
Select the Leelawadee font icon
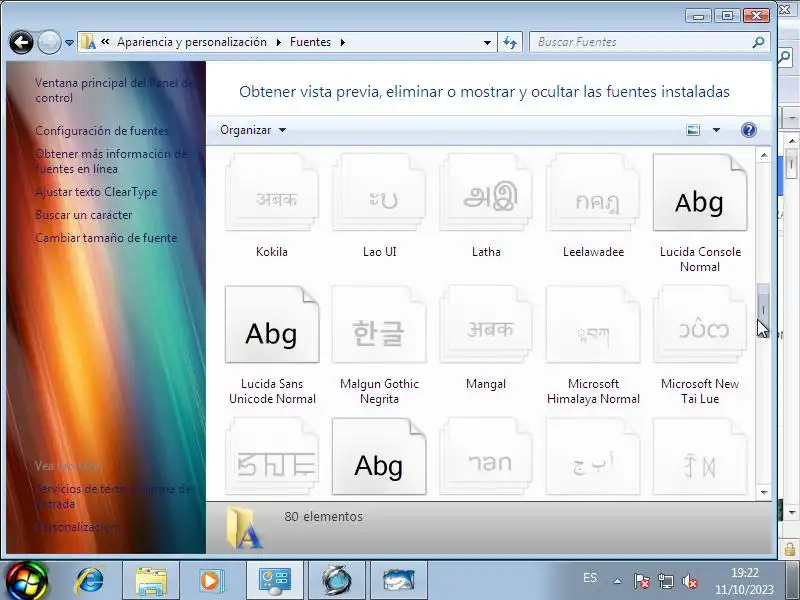click(x=593, y=193)
